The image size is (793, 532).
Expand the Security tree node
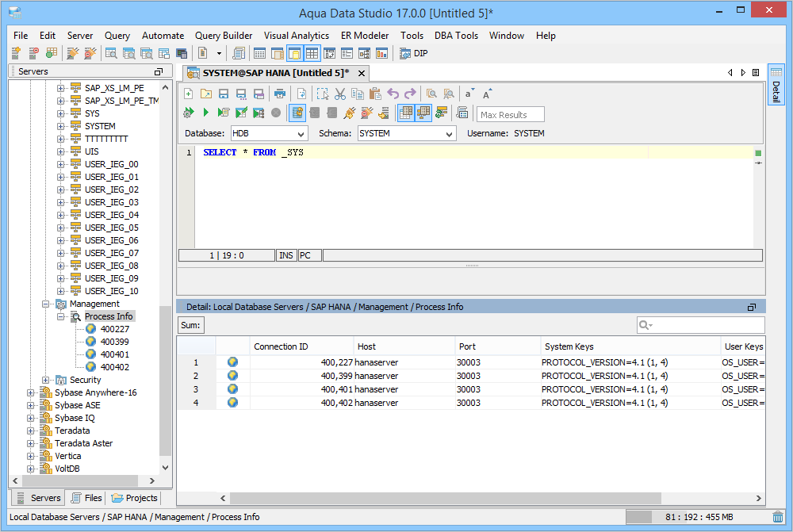pyautogui.click(x=46, y=380)
